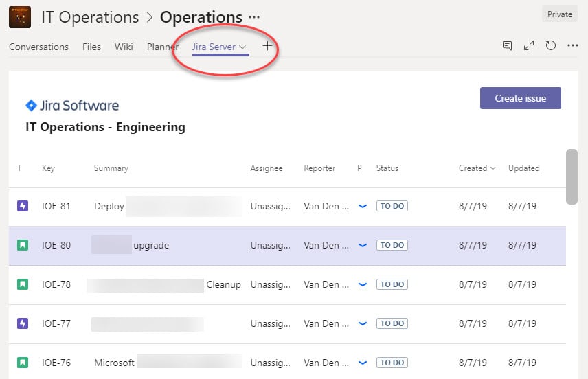
Task: Open the tab conversation chat icon
Action: (507, 46)
